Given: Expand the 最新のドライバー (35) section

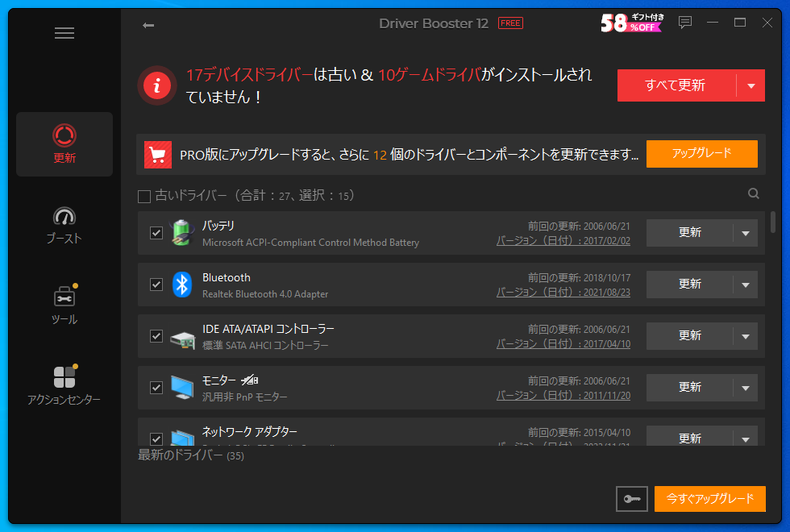Looking at the screenshot, I should (191, 455).
